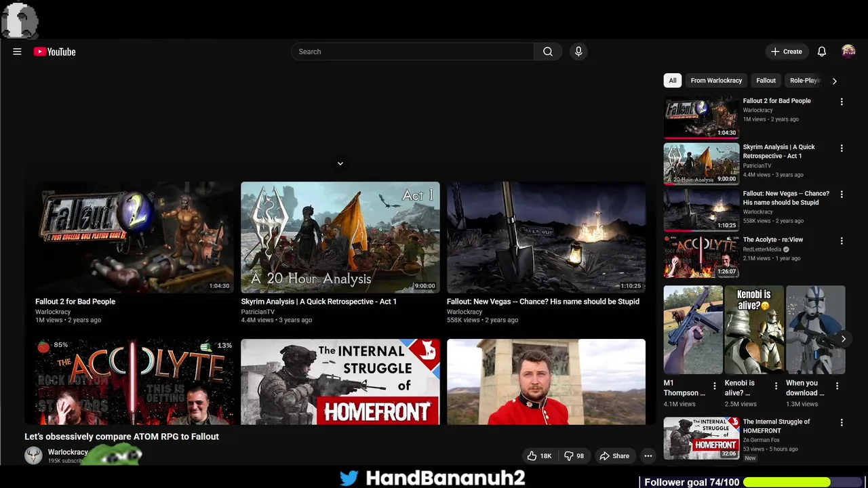Click sidebar title 'Fallout 2 for Bad People'
This screenshot has height=488, width=868.
point(776,101)
